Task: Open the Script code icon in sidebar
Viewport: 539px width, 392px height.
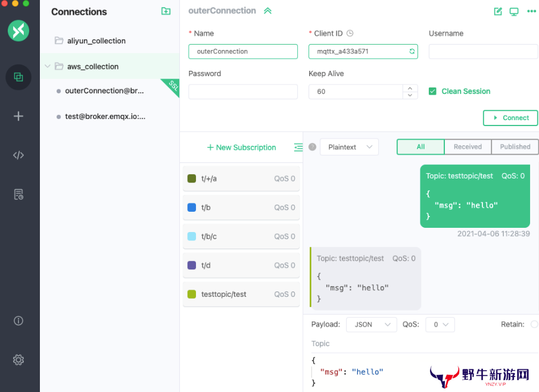Action: pyautogui.click(x=18, y=155)
